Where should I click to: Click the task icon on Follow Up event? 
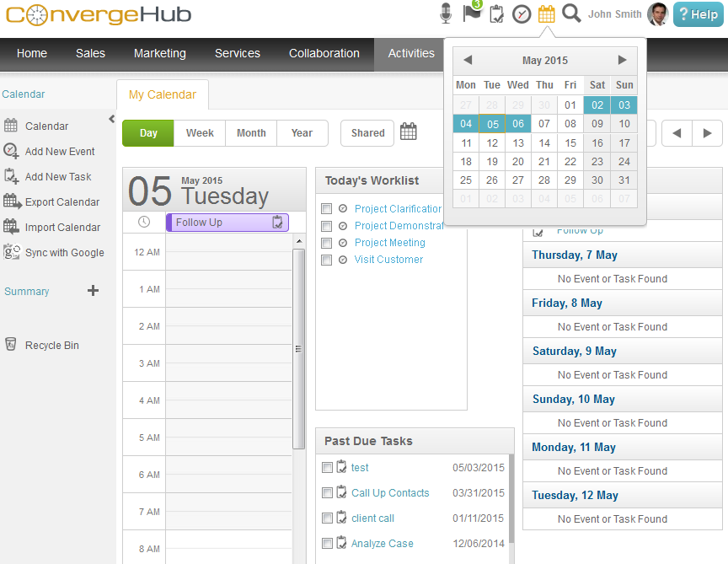pyautogui.click(x=277, y=222)
